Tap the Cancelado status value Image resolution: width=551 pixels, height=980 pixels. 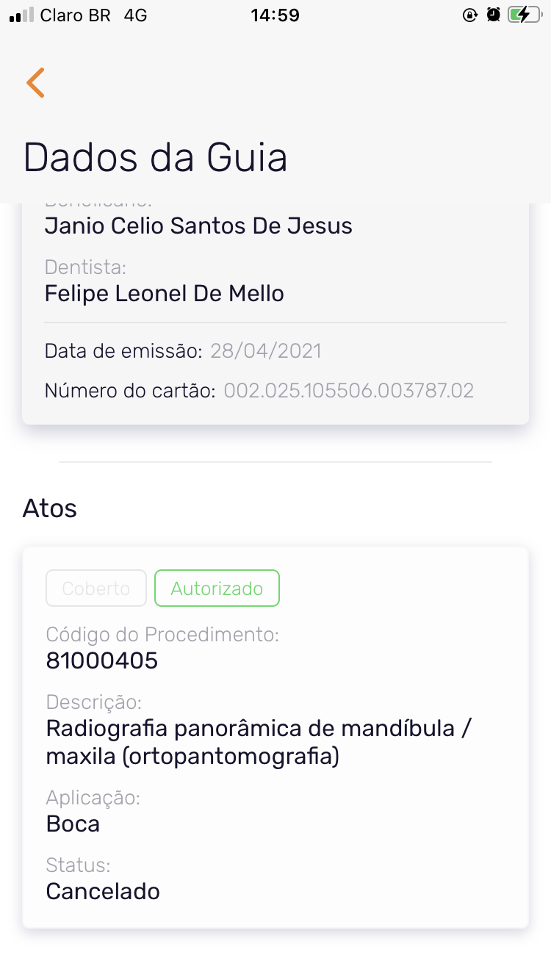tap(103, 891)
